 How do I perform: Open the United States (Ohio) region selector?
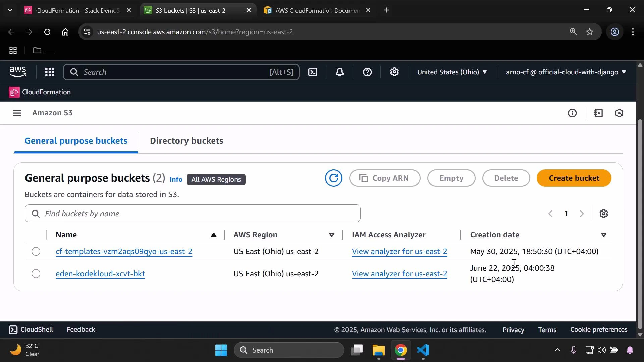click(452, 72)
